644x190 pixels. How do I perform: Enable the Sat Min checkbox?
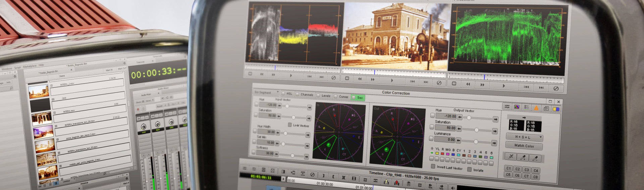coord(254,142)
